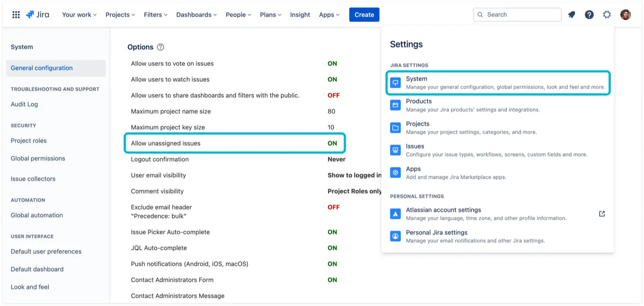Click the external link icon for Atlassian account
The width and height of the screenshot is (644, 306).
[602, 214]
